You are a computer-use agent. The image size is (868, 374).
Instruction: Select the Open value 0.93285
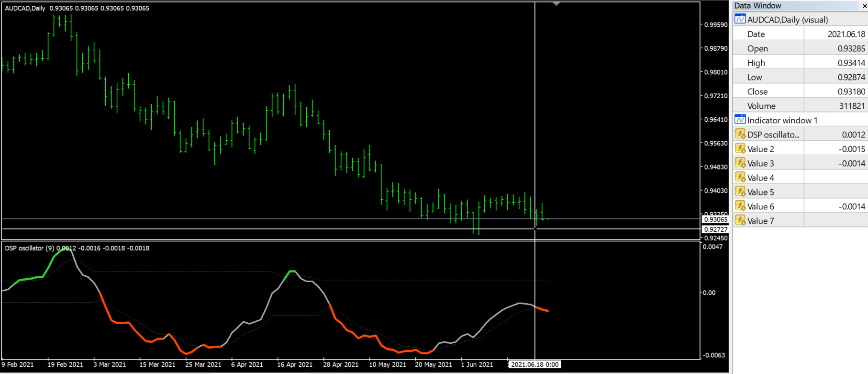tap(851, 48)
